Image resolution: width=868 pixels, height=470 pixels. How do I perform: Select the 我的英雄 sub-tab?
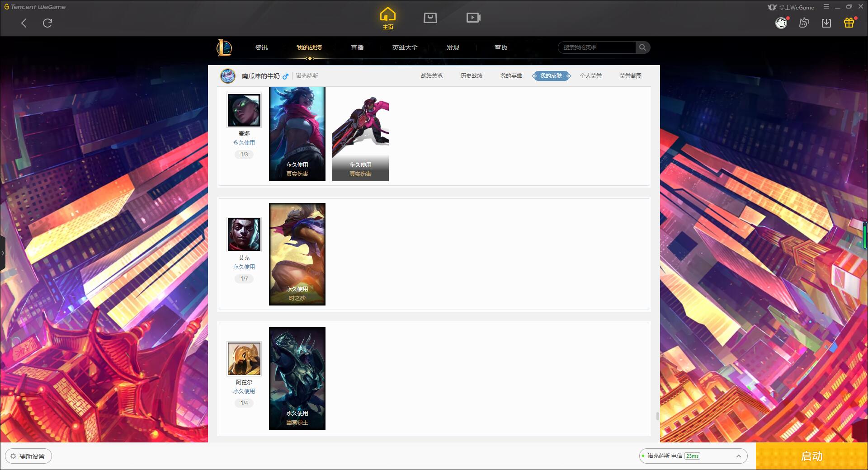pos(511,76)
